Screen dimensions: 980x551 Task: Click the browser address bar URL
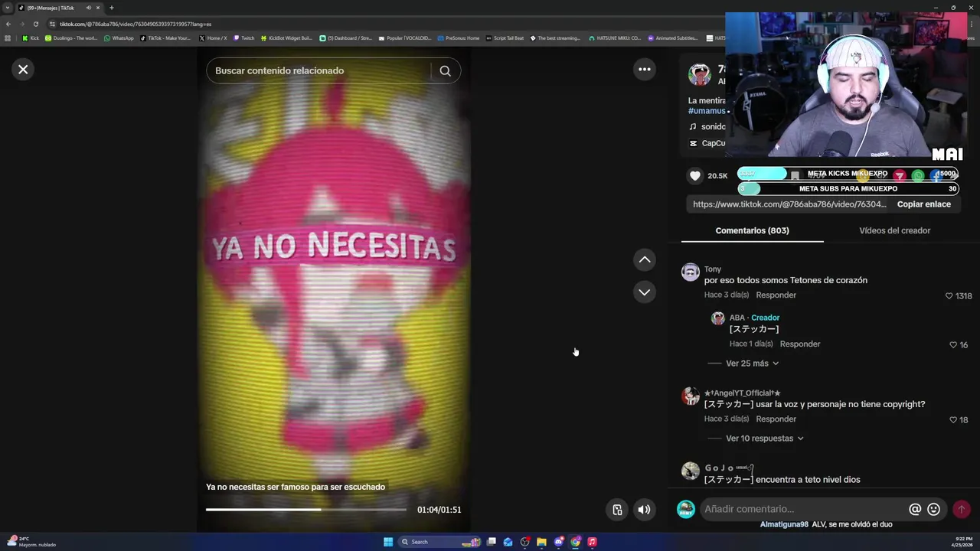(x=136, y=24)
